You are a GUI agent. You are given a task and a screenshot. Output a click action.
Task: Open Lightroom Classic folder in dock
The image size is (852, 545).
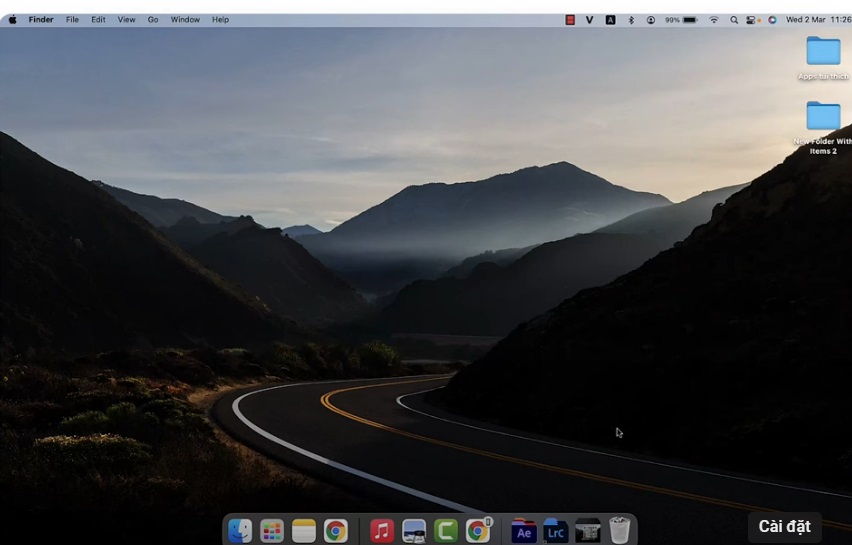point(555,531)
